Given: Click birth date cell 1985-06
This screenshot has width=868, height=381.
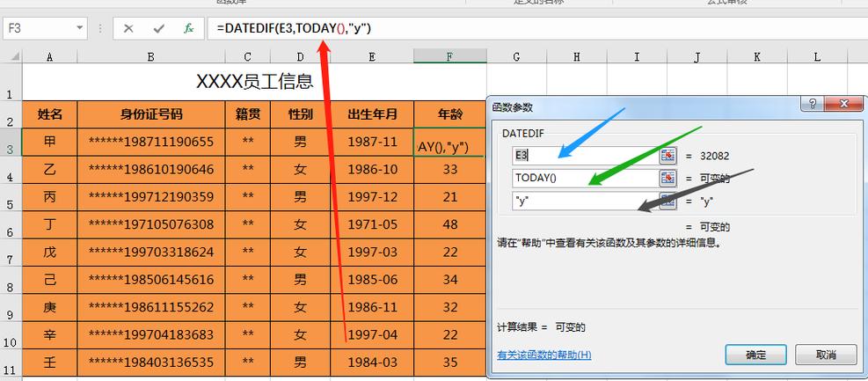Looking at the screenshot, I should 372,280.
